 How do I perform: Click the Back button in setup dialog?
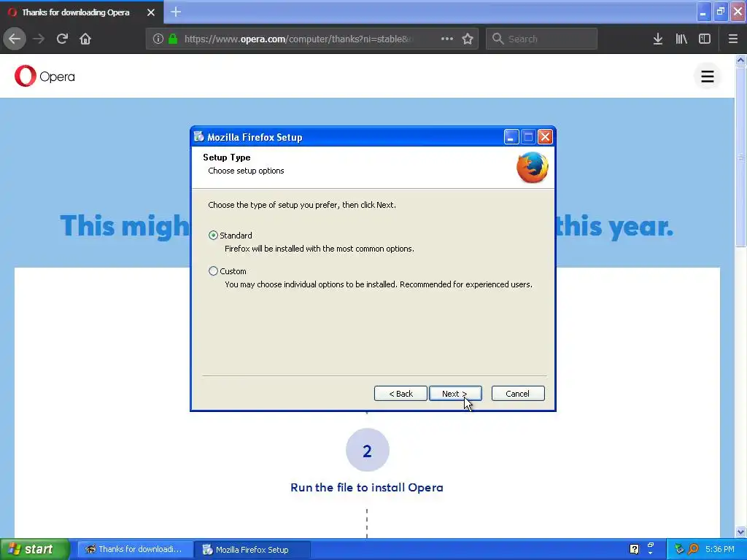tap(400, 393)
